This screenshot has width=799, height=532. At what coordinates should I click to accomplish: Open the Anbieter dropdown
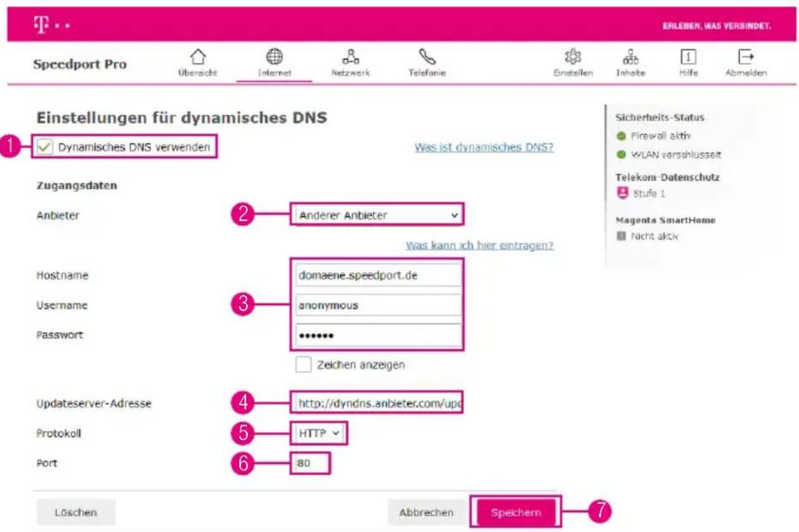pyautogui.click(x=378, y=215)
